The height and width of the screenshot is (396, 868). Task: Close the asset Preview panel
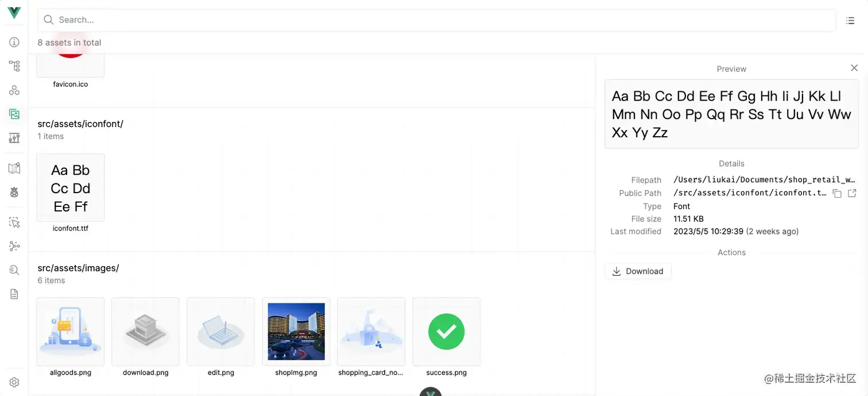coord(854,68)
